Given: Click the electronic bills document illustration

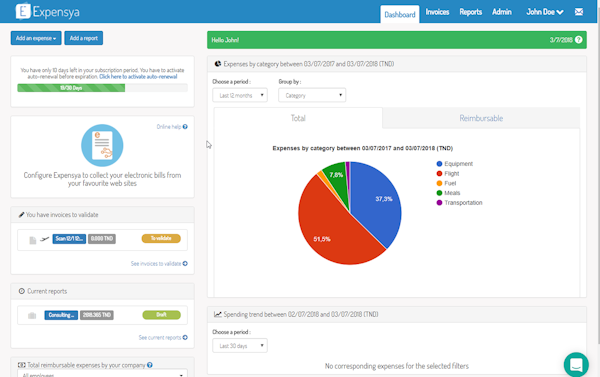Looking at the screenshot, I should 102,145.
